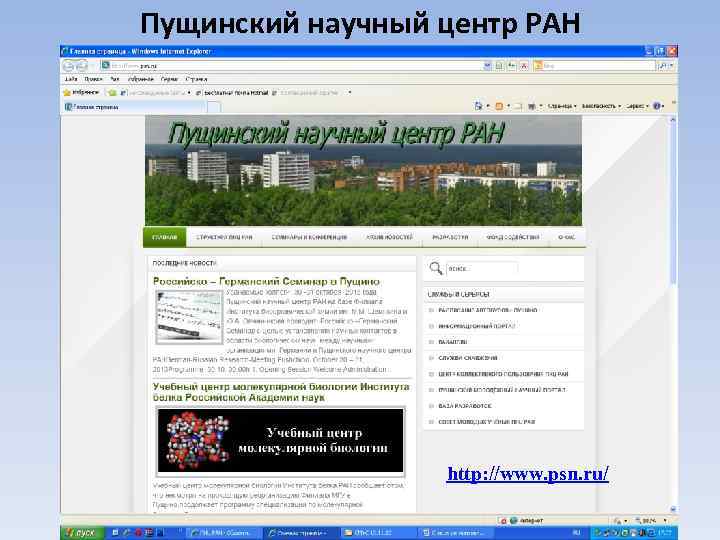Image resolution: width=720 pixels, height=540 pixels.
Task: Click the http://www.psn.ru/ hyperlink on slide
Action: [x=528, y=474]
